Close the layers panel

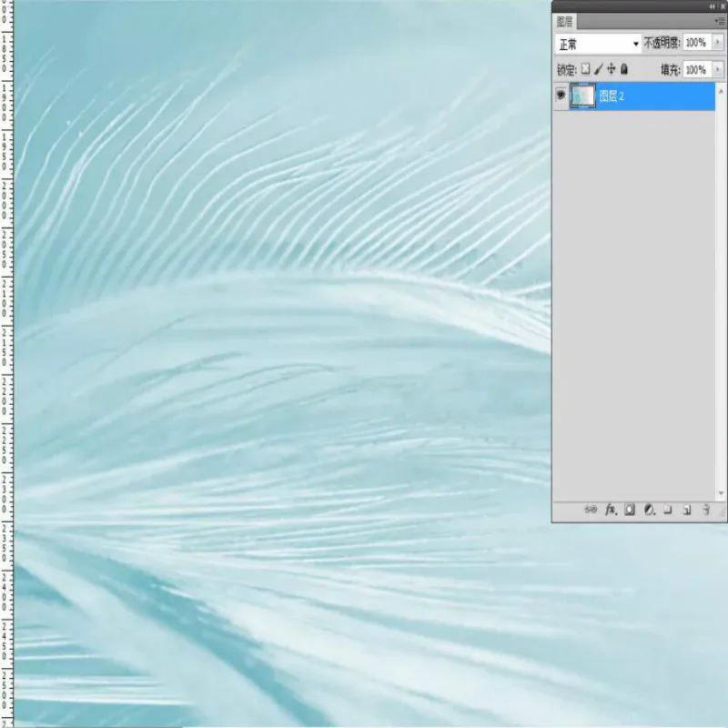click(723, 6)
